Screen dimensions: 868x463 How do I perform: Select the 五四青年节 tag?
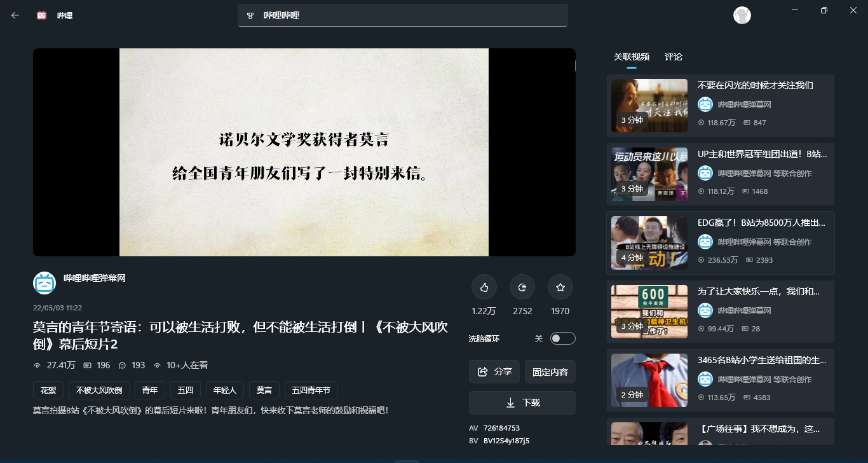point(311,390)
